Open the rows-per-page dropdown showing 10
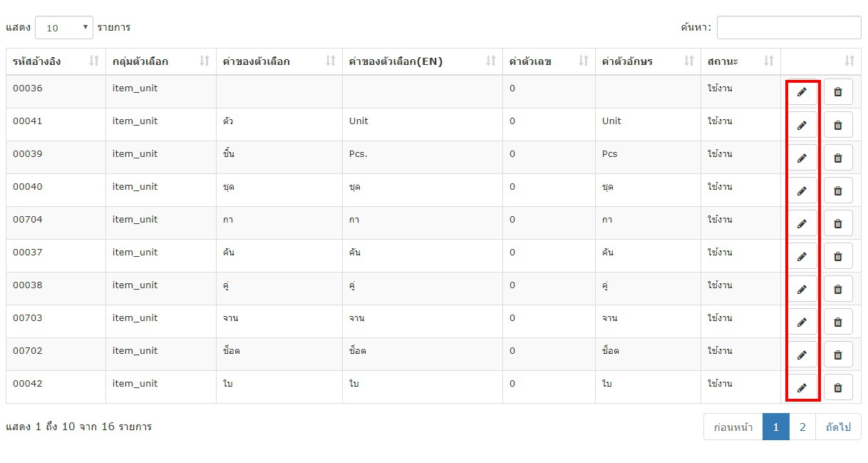Screen dimensions: 868x463 click(64, 28)
